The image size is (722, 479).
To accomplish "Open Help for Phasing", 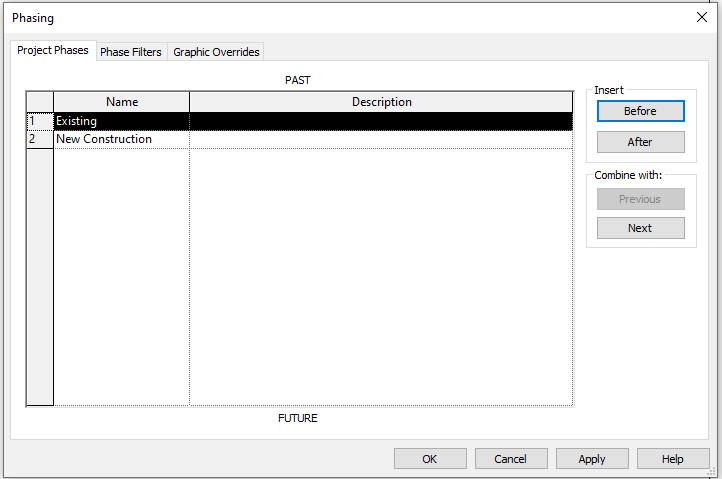I will pos(673,459).
